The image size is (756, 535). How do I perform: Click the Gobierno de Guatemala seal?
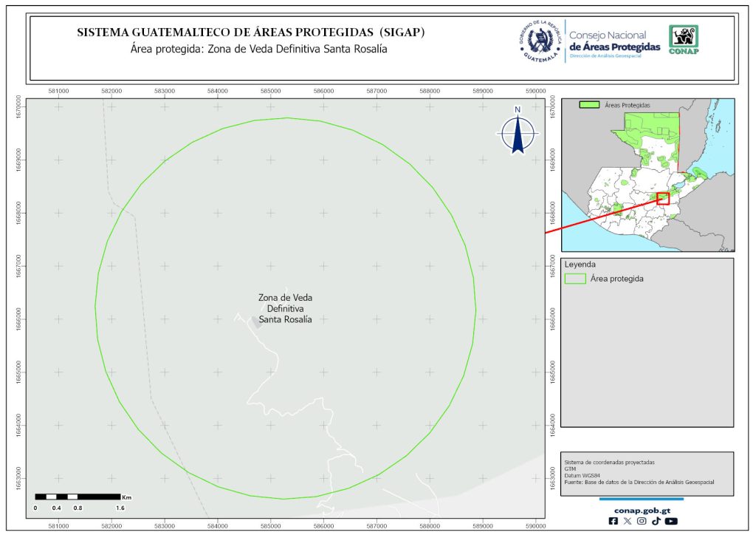(539, 41)
